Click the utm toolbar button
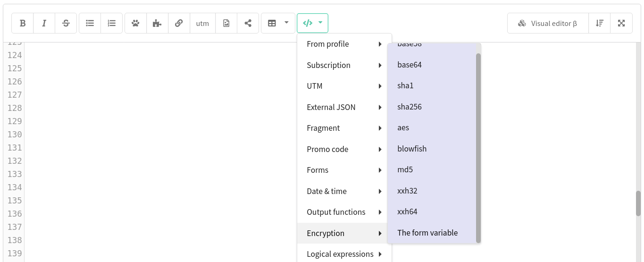This screenshot has height=262, width=644. tap(202, 23)
